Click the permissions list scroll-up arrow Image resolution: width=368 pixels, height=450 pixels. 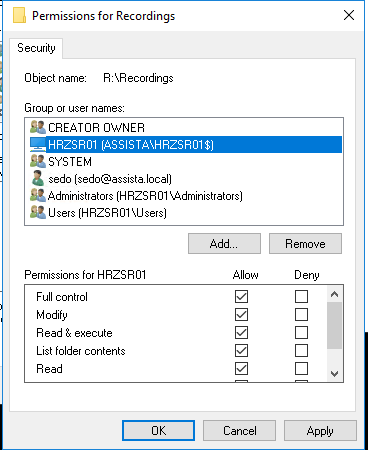click(334, 294)
